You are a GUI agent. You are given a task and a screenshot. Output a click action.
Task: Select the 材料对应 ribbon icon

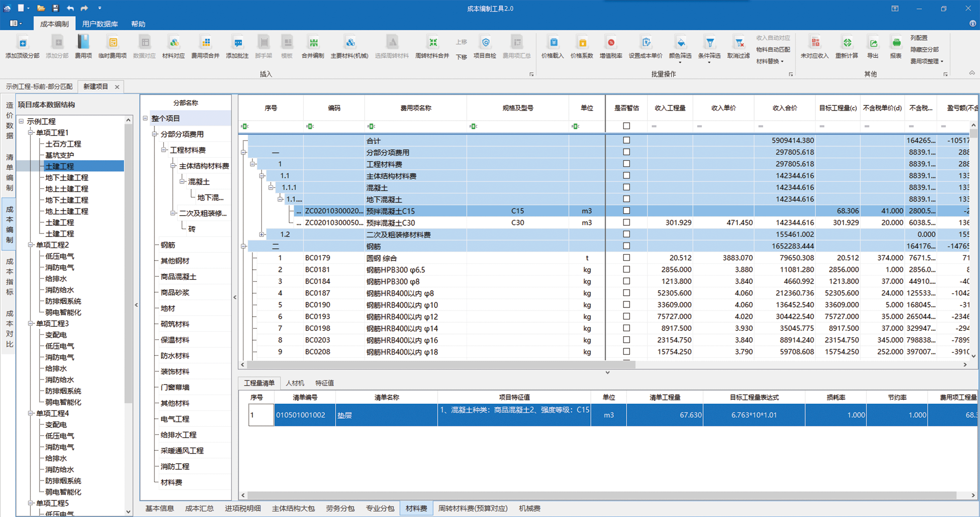coord(173,42)
